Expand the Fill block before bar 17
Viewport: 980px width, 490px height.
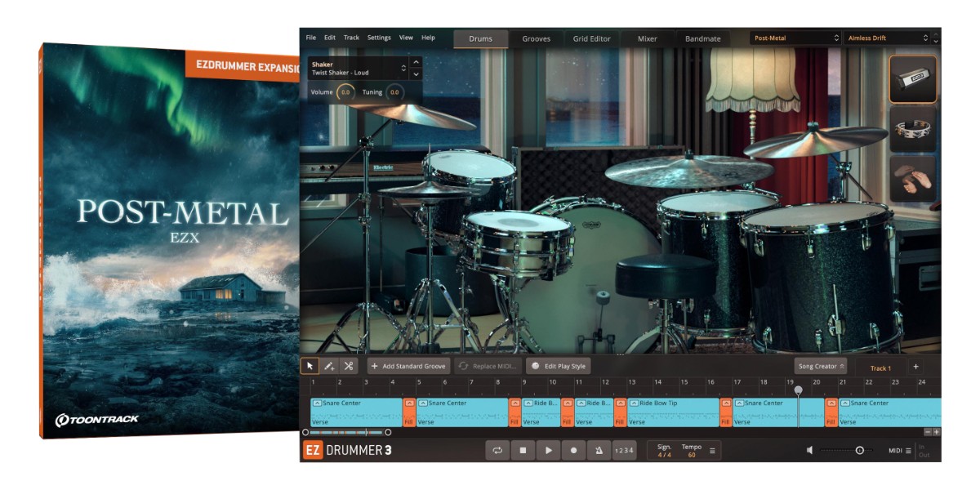[726, 403]
